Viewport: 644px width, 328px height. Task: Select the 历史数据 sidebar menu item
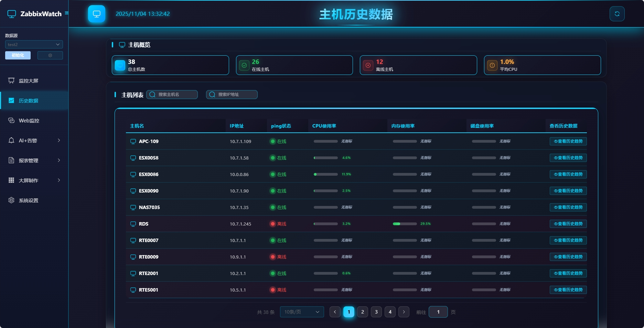pos(29,100)
